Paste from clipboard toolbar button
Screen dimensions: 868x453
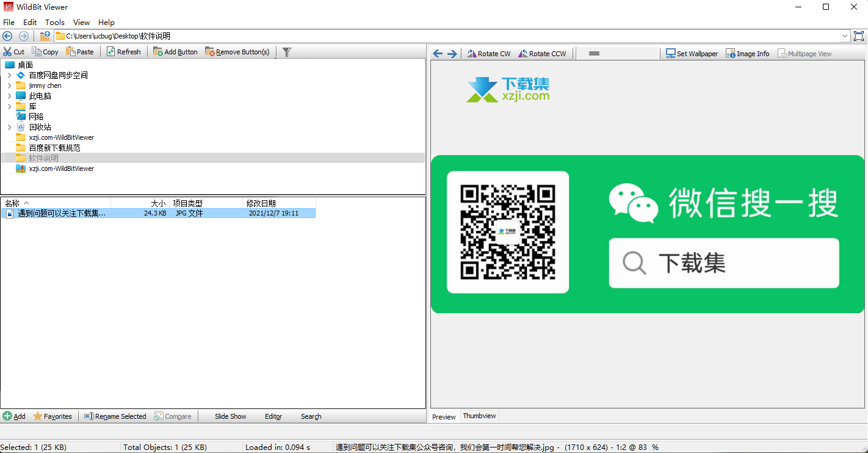tap(80, 52)
